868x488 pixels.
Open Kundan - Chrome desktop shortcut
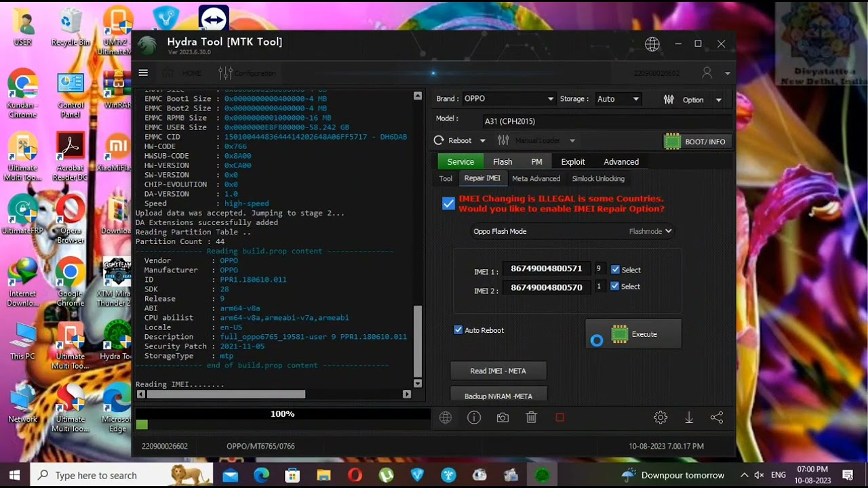point(22,94)
